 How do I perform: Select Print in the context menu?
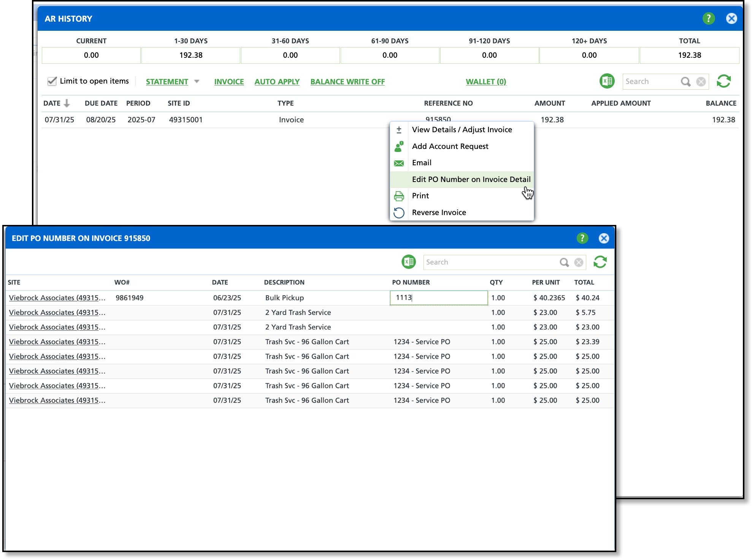(x=420, y=196)
